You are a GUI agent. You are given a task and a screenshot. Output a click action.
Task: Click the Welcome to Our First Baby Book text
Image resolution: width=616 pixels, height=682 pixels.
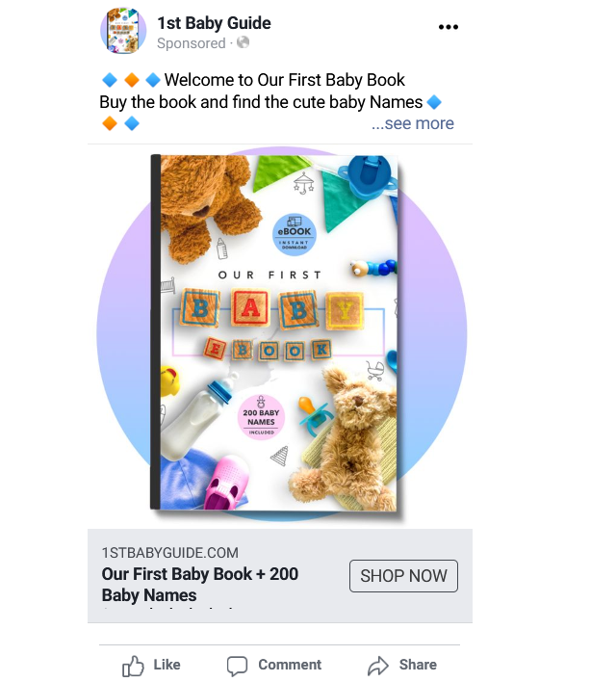pyautogui.click(x=285, y=80)
